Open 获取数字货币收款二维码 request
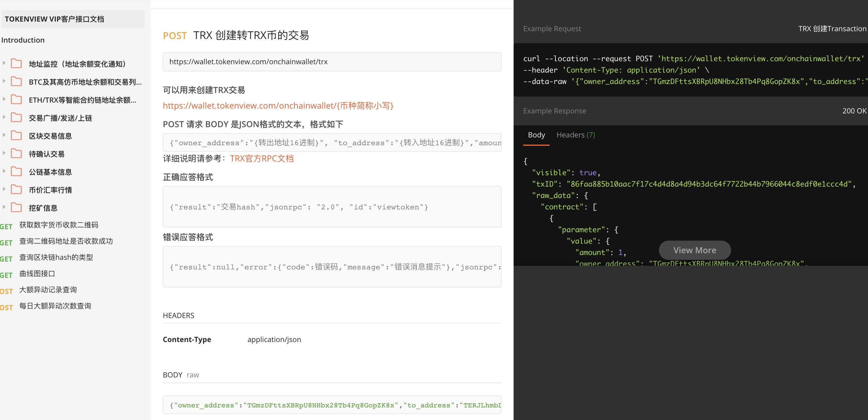This screenshot has width=868, height=420. [x=59, y=225]
